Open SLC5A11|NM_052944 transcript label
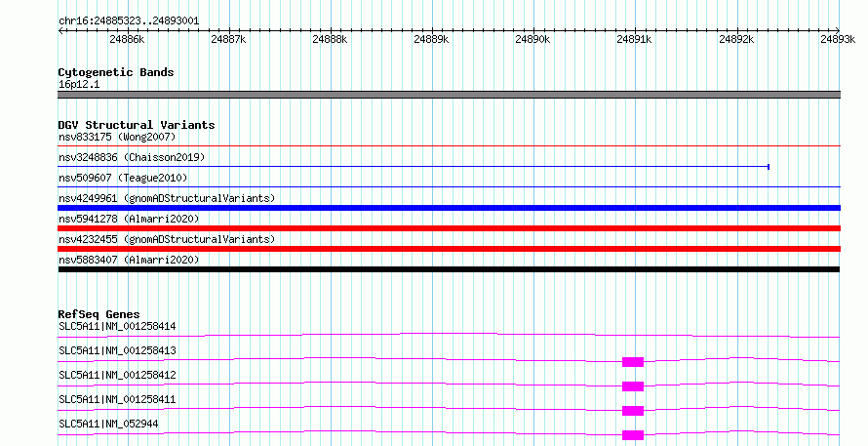Image resolution: width=868 pixels, height=446 pixels. [x=108, y=424]
